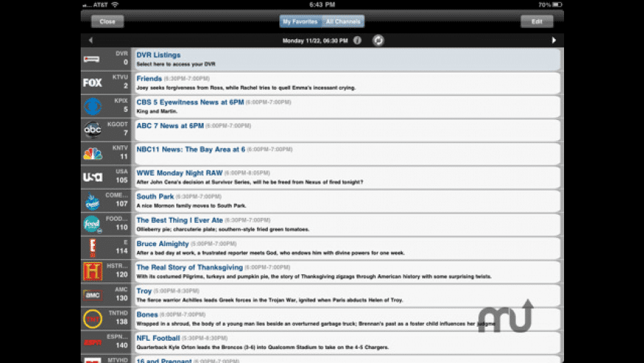
Task: Select the CBS KPIX channel logo
Action: click(x=93, y=107)
